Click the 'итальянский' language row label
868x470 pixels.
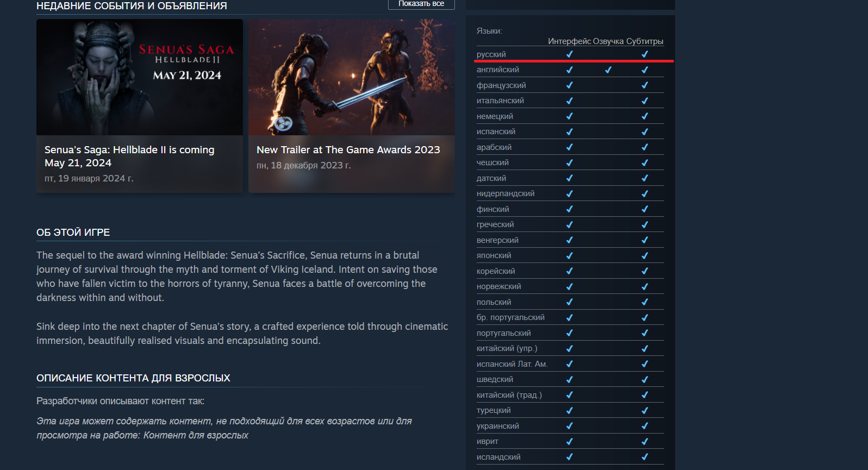(x=500, y=101)
